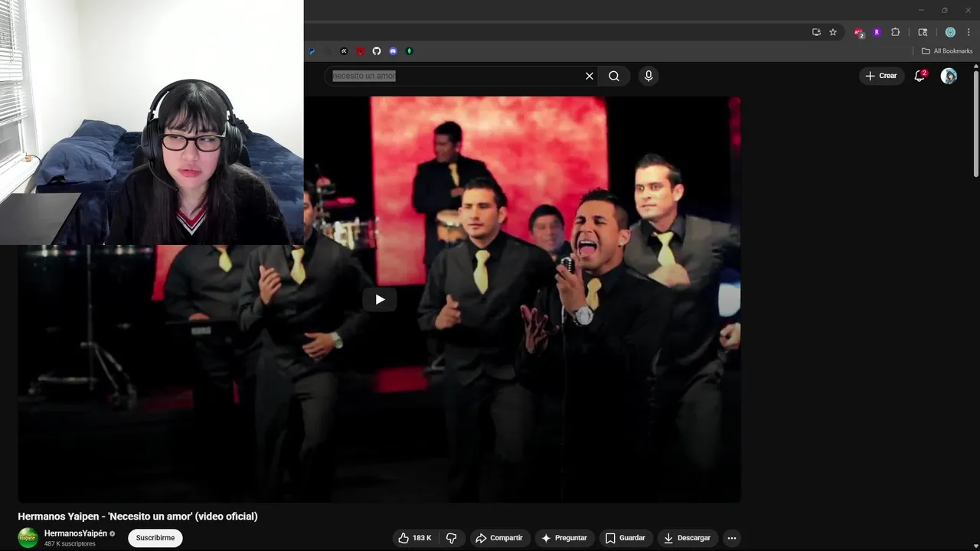This screenshot has width=980, height=551.
Task: Open the blue PayPal bookmark
Action: 312,51
